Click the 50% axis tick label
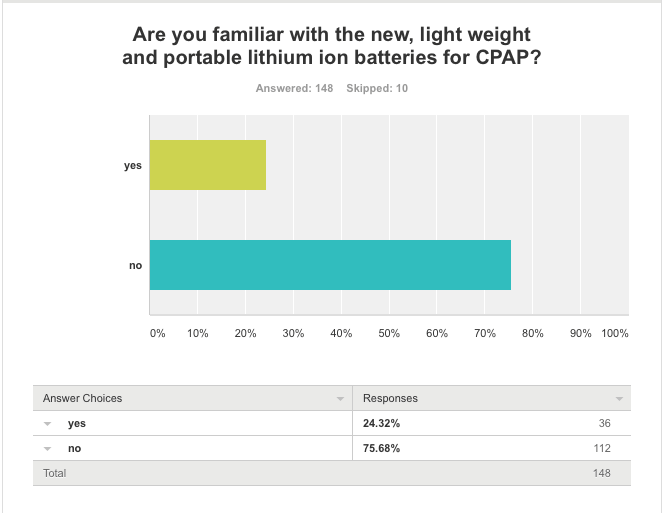663x513 pixels. (389, 333)
